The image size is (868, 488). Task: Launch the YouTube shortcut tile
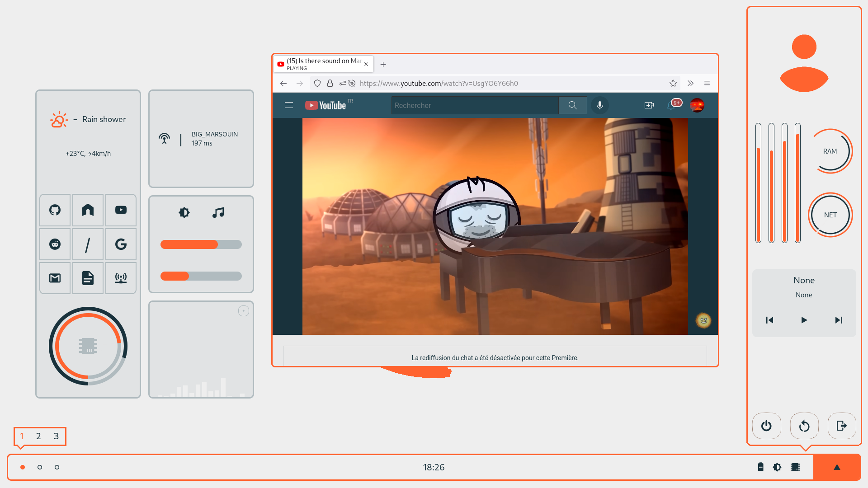[121, 210]
